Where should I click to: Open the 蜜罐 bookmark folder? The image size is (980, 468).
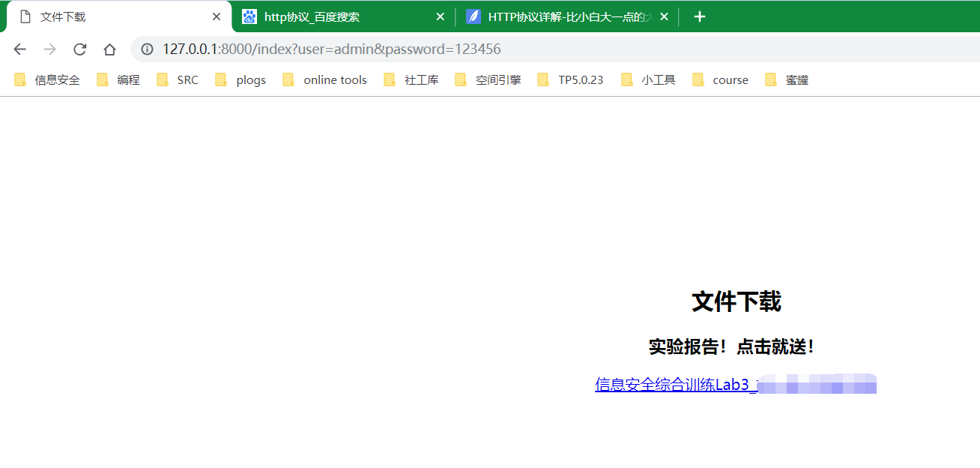(787, 80)
